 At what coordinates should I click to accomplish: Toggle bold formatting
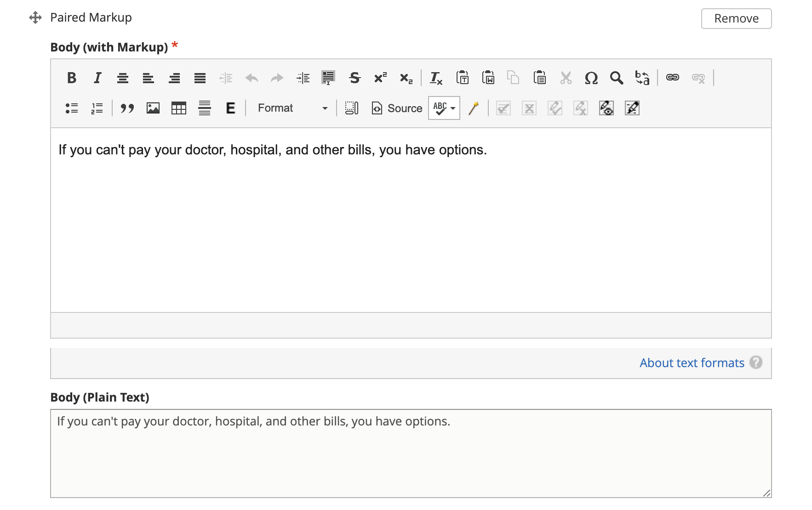point(71,78)
